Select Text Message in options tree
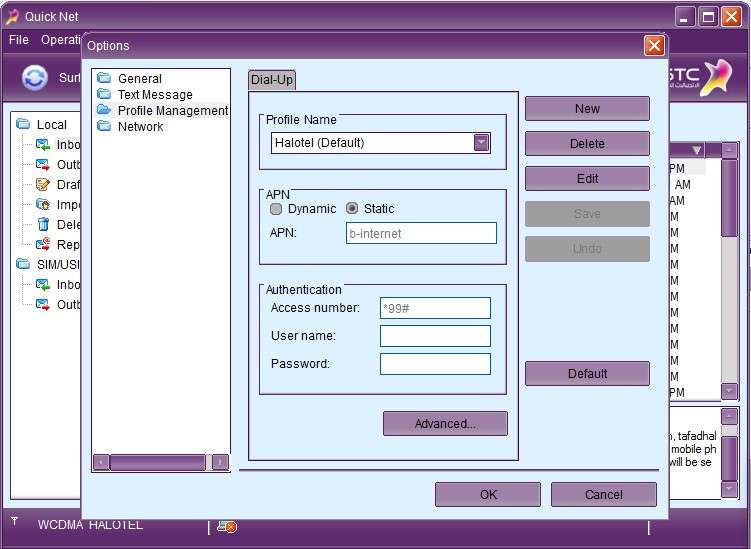Screen dimensions: 751x549 coord(154,95)
